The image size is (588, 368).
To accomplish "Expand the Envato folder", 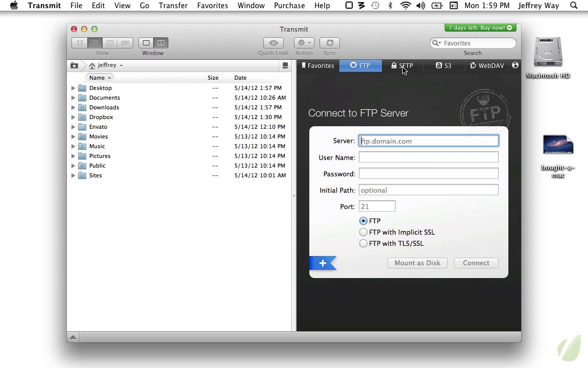I will 73,127.
